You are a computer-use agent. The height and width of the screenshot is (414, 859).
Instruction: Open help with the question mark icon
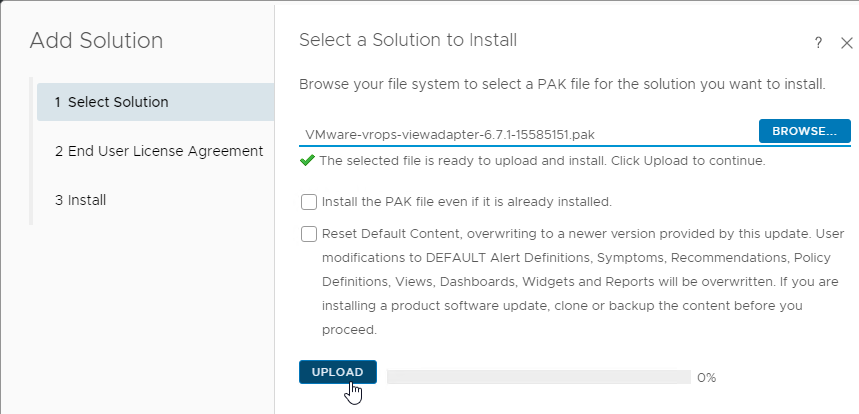(818, 43)
